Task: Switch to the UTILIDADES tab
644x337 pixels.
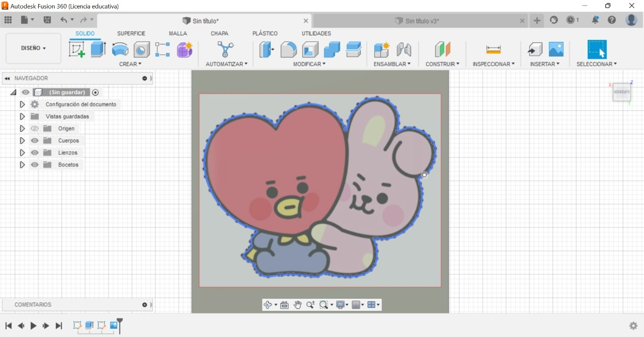Action: (316, 34)
